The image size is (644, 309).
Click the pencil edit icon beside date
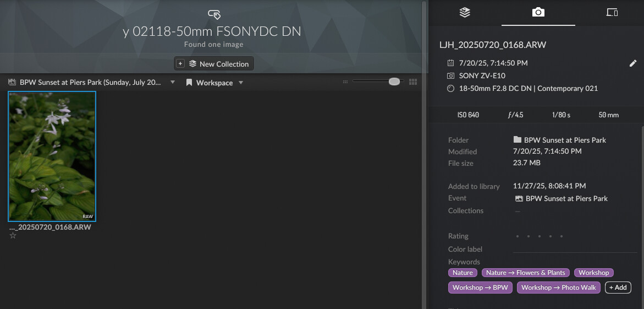(x=632, y=63)
